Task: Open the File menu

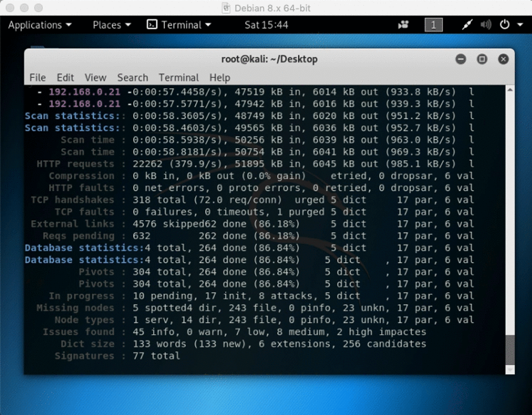Action: [38, 78]
